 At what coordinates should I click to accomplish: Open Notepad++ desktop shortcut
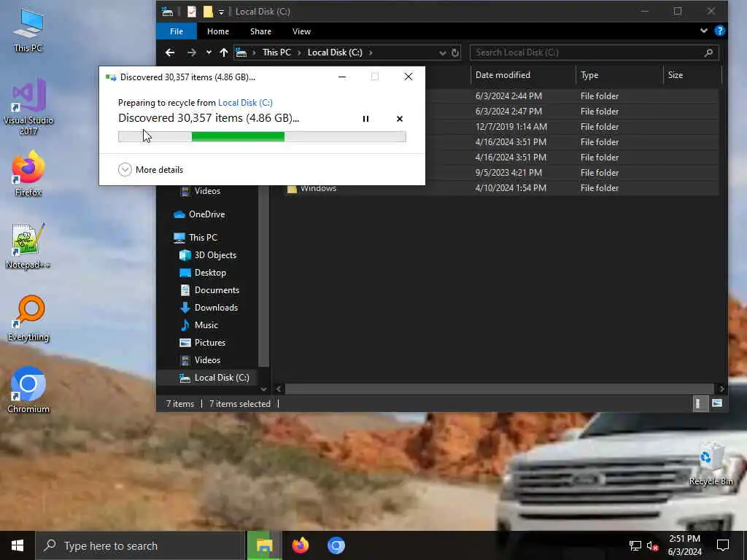point(28,246)
